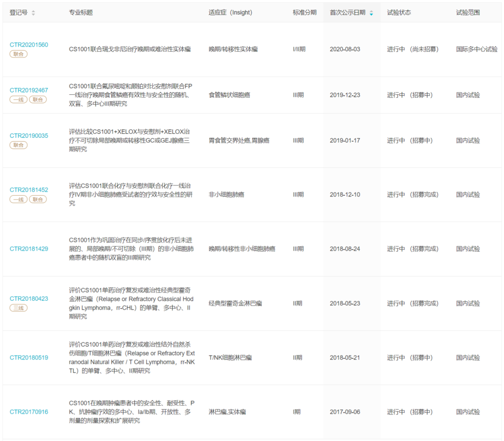
Task: Sort by 首次公示日期 column arrows
Action: coord(371,13)
